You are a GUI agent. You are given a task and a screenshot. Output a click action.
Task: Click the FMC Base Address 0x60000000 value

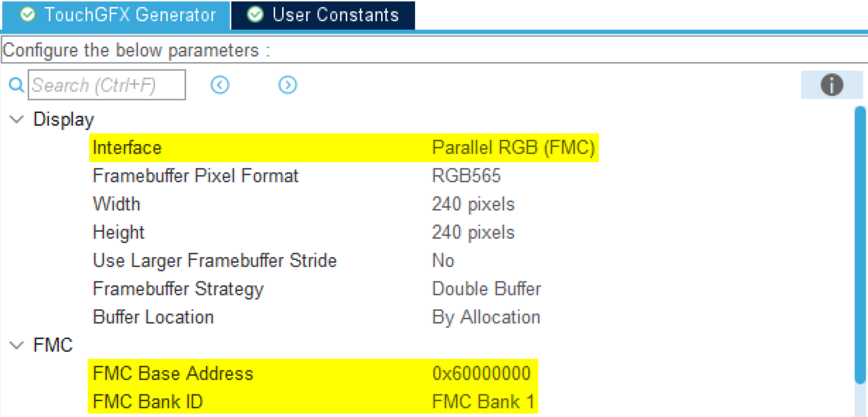(481, 373)
